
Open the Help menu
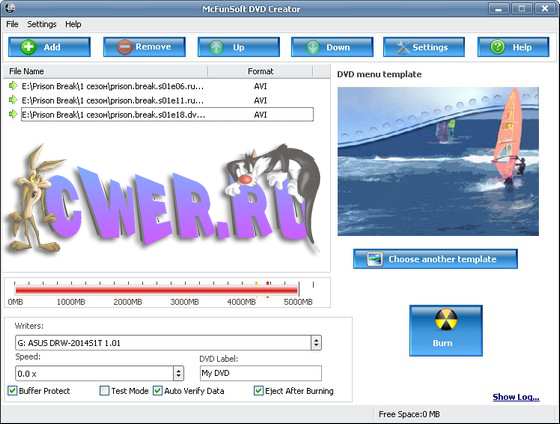pos(73,24)
